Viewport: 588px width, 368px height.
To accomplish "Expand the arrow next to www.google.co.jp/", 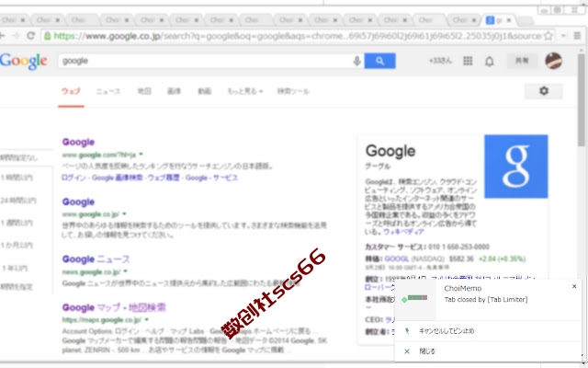I will point(124,214).
